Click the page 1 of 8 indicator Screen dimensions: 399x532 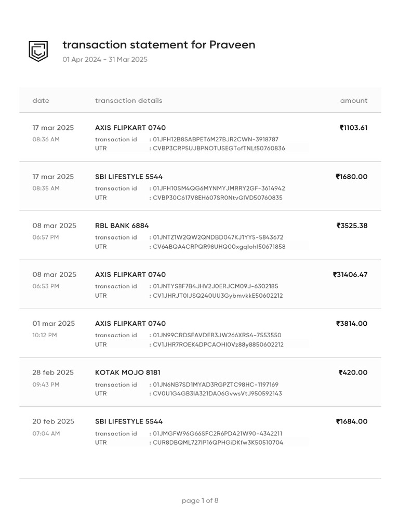click(200, 500)
